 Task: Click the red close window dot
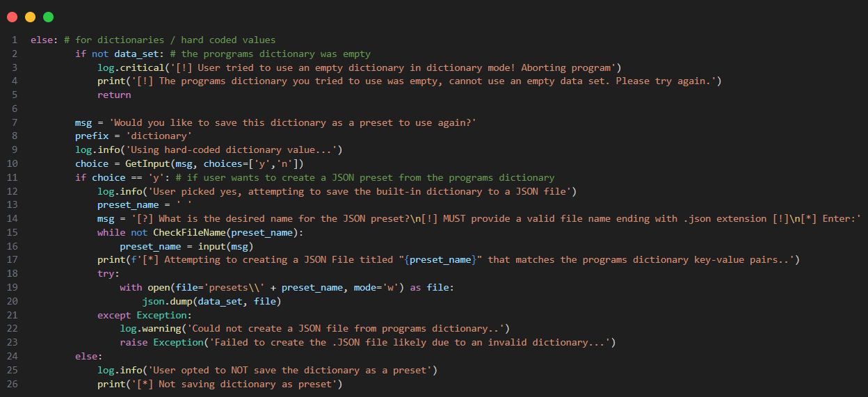pyautogui.click(x=12, y=17)
